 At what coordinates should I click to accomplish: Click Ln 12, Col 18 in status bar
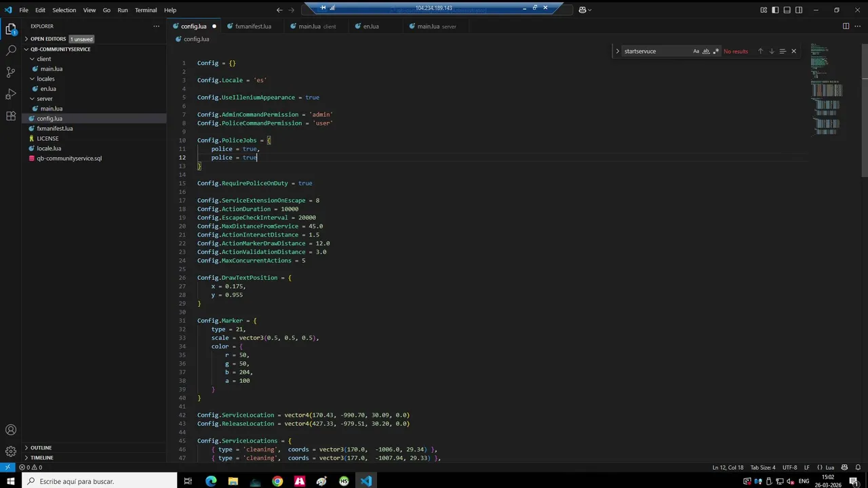[728, 467]
